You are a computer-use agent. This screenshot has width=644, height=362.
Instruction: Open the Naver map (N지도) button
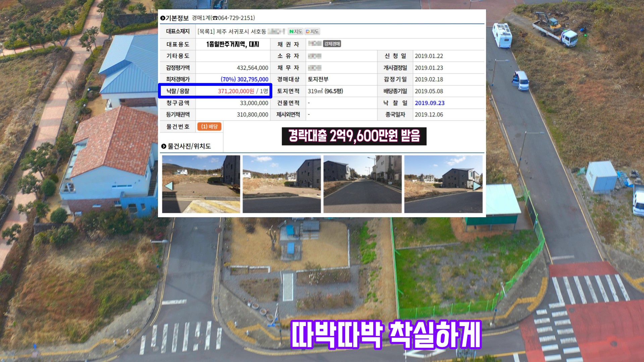coord(296,32)
